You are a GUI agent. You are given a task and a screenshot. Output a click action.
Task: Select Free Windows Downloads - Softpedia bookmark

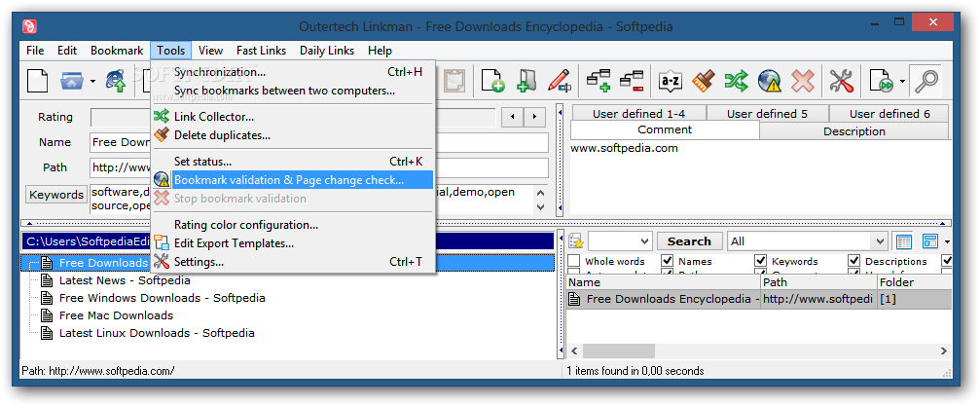click(x=162, y=298)
